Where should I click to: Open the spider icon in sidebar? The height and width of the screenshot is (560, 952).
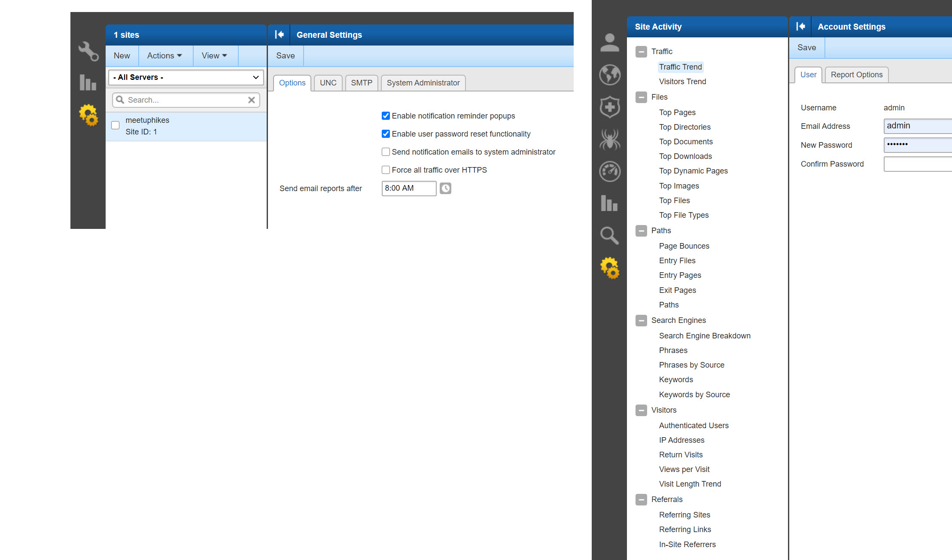tap(609, 139)
